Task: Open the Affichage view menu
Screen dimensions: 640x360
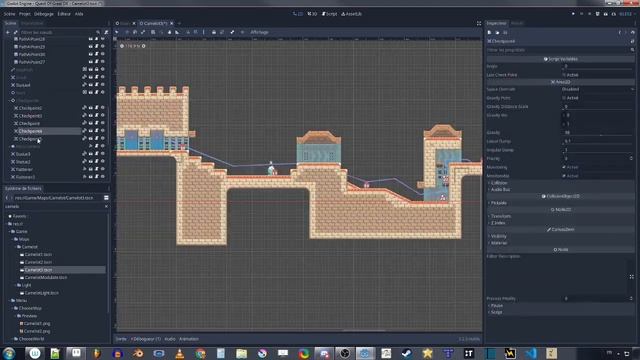Action: coord(259,32)
